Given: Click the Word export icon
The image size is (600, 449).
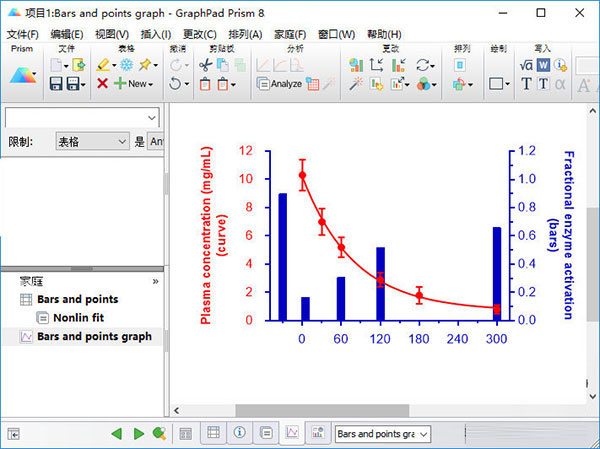Looking at the screenshot, I should point(545,64).
